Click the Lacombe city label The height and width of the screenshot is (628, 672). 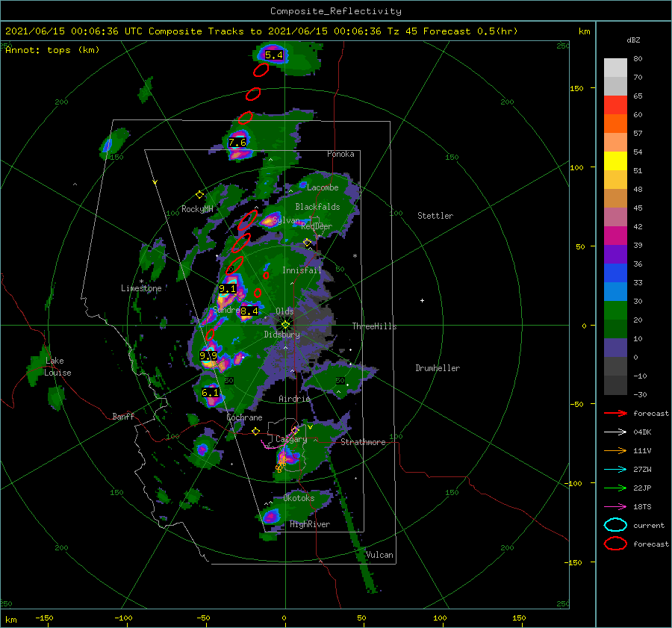[323, 187]
